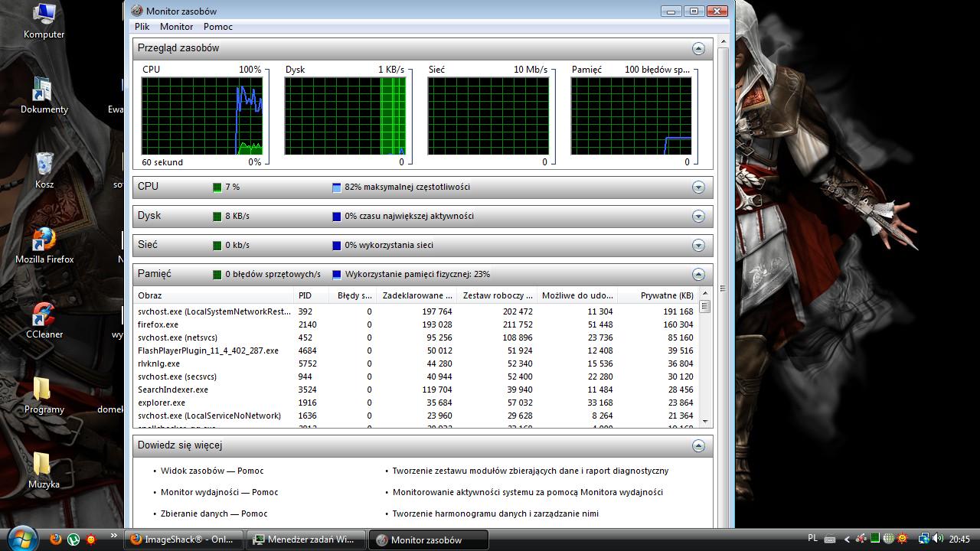Click blue Wykorzystanie pamięci fizycznej legend square
This screenshot has width=980, height=551.
336,275
